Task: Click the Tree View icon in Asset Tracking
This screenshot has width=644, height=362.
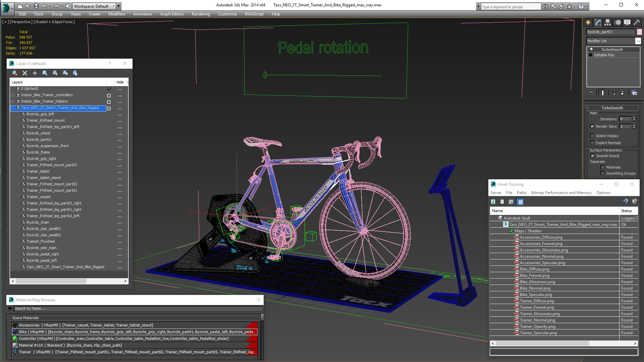Action: (511, 202)
